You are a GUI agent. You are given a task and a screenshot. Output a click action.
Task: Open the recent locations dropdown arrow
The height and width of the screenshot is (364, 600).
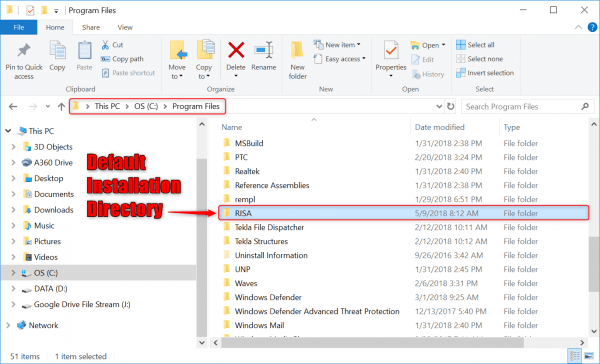pos(48,106)
